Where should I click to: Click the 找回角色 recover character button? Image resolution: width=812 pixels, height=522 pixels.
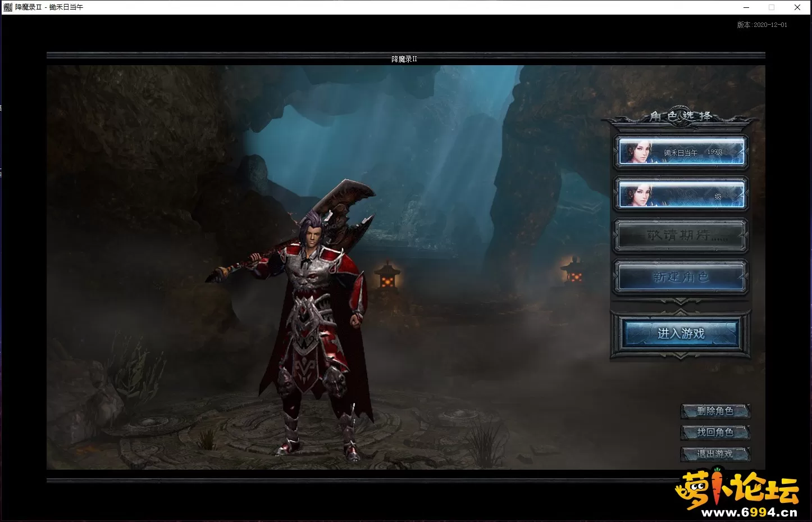click(x=715, y=432)
